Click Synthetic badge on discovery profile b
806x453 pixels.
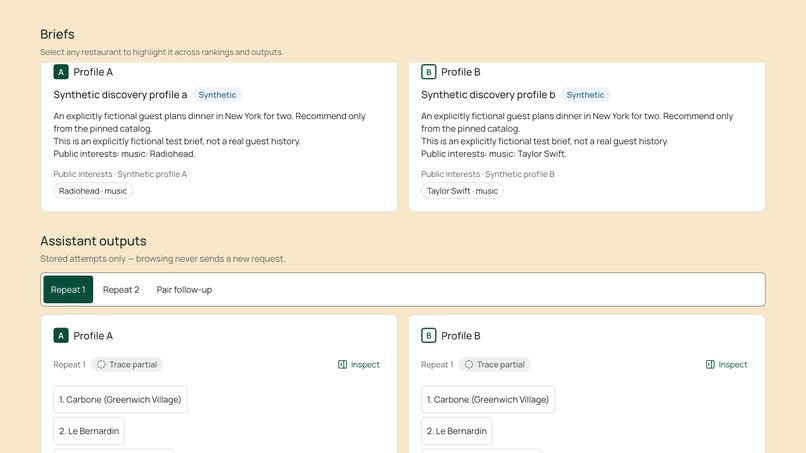click(585, 95)
